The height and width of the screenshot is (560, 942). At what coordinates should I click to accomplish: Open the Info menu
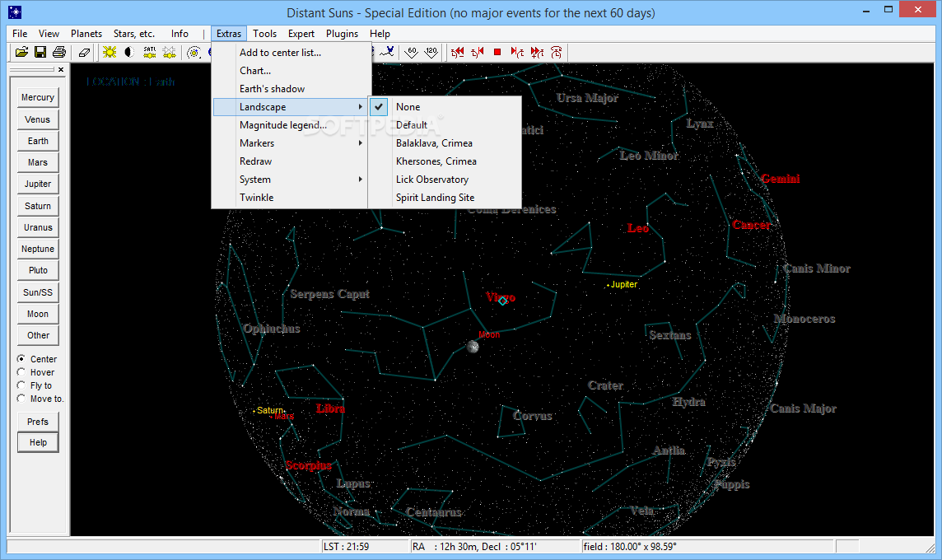180,34
